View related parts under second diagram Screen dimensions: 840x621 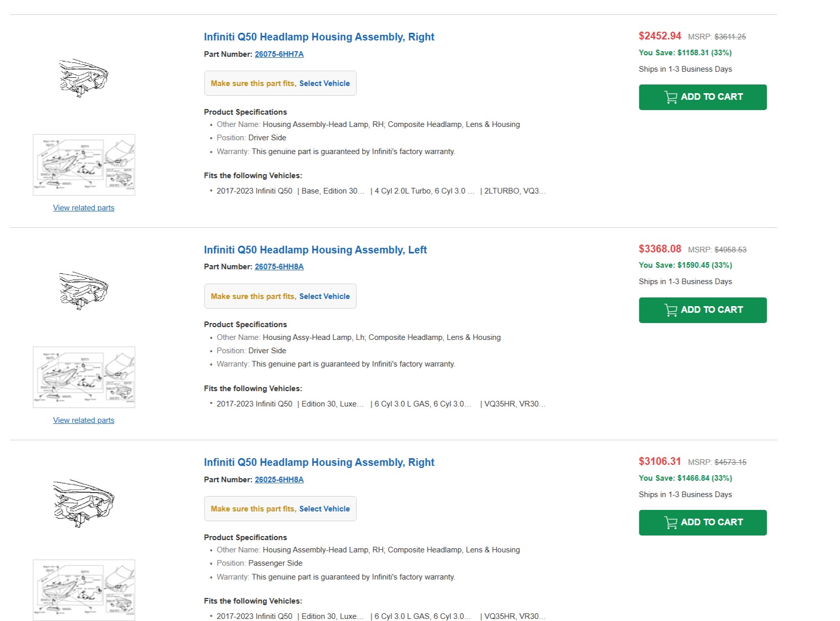(x=83, y=420)
